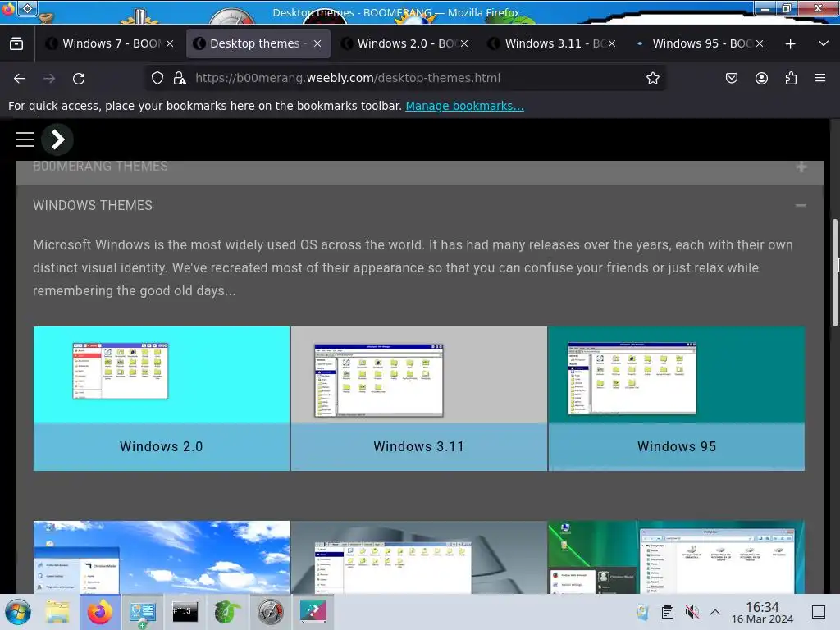Click the forward navigation arrow
840x630 pixels.
click(x=49, y=78)
